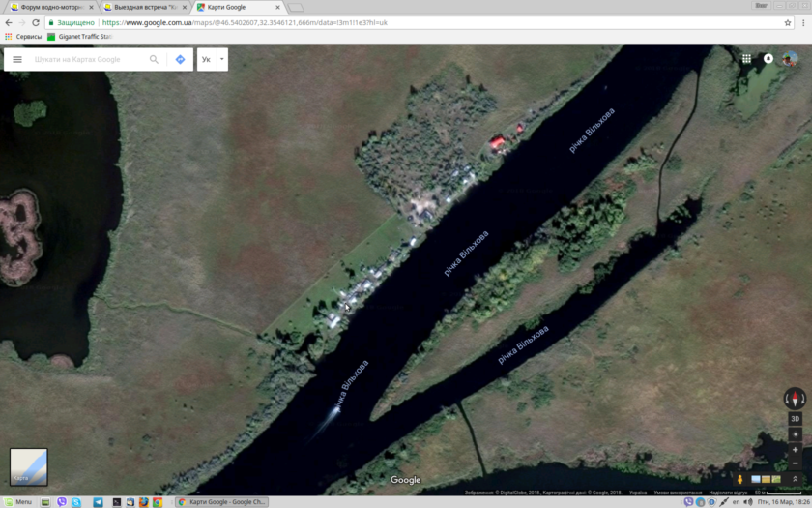The height and width of the screenshot is (508, 812).
Task: Zoom out with the minus button
Action: point(795,463)
